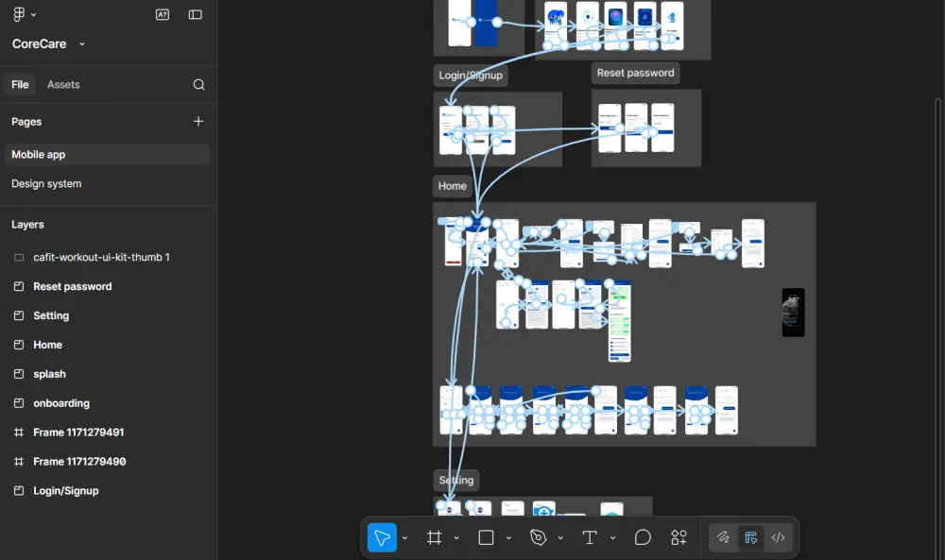Click the section icon beside Reset password layer
The height and width of the screenshot is (560, 945).
point(19,287)
